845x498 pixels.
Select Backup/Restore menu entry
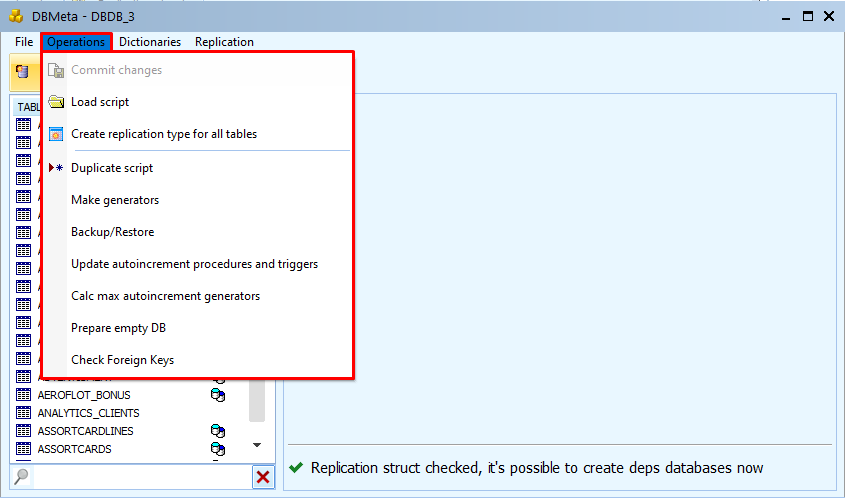(x=112, y=232)
